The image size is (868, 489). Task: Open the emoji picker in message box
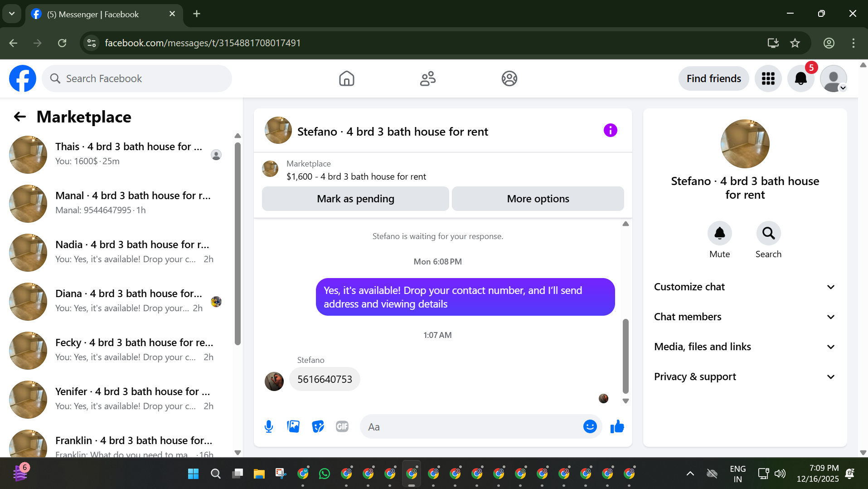pyautogui.click(x=590, y=426)
